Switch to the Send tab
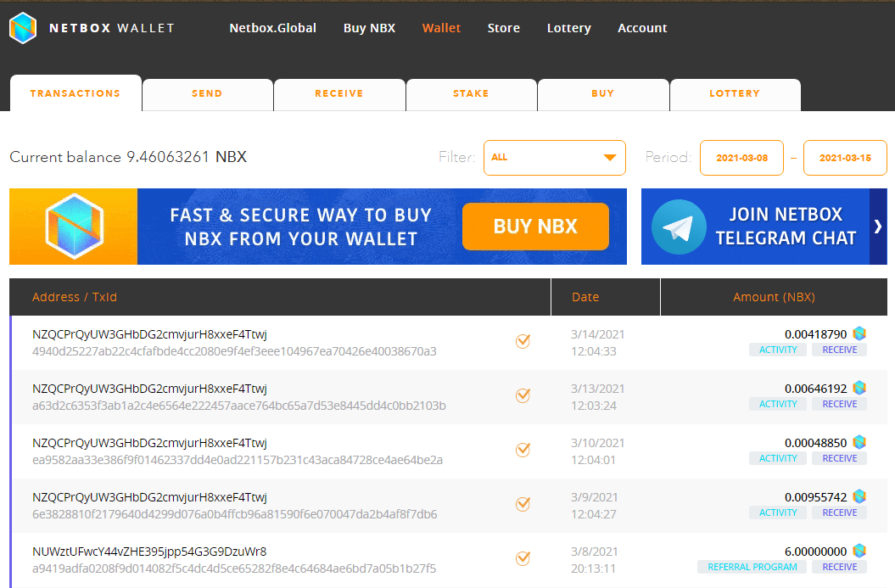The height and width of the screenshot is (588, 895). pyautogui.click(x=207, y=94)
